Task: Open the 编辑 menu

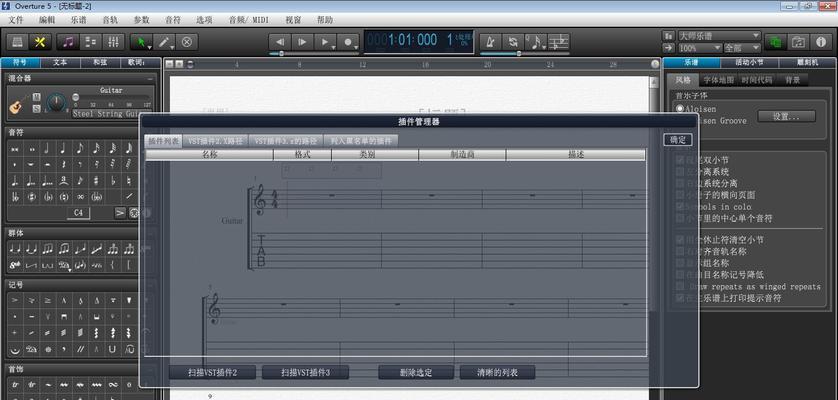Action: tap(47, 20)
